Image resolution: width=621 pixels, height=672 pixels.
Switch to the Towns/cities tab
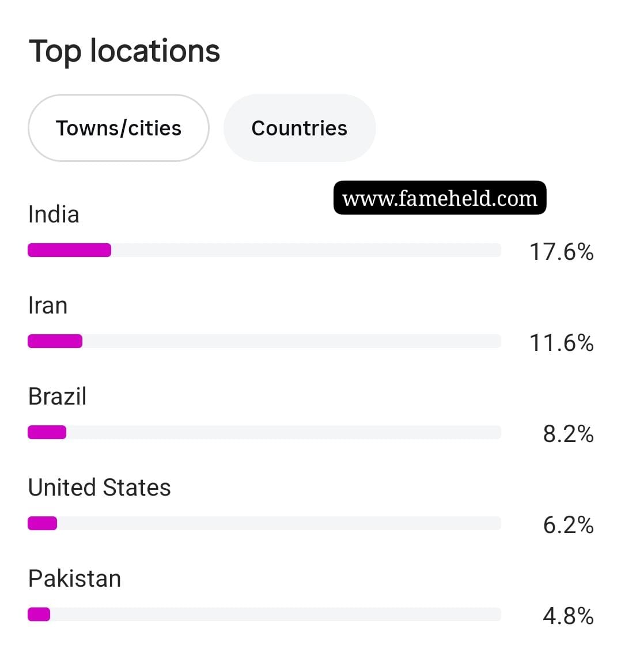point(119,128)
